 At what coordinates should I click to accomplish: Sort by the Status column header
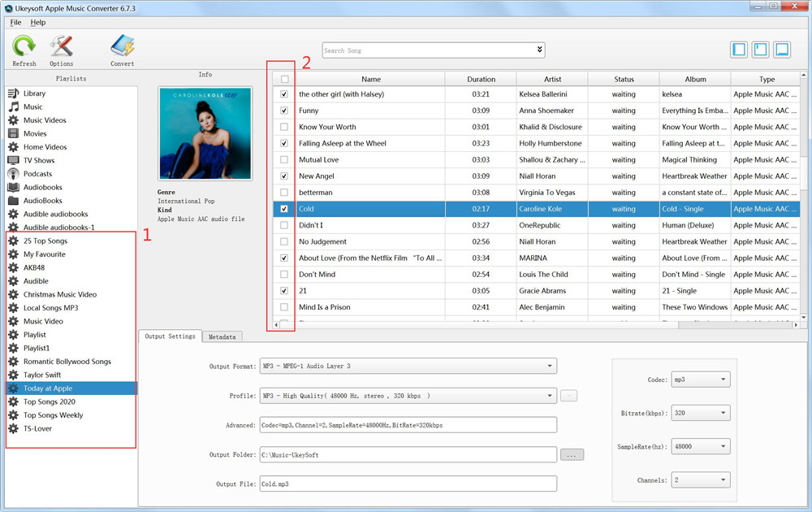coord(624,80)
